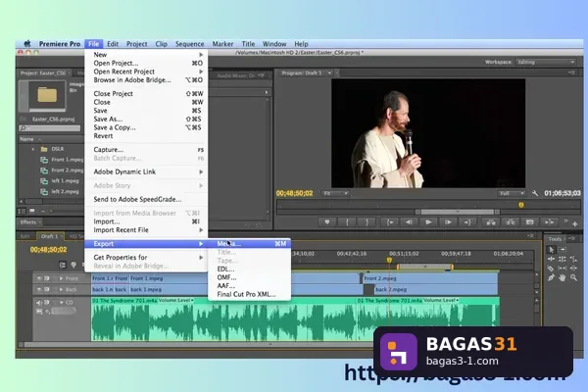The width and height of the screenshot is (588, 392).
Task: Click Save As in File menu
Action: (x=146, y=119)
